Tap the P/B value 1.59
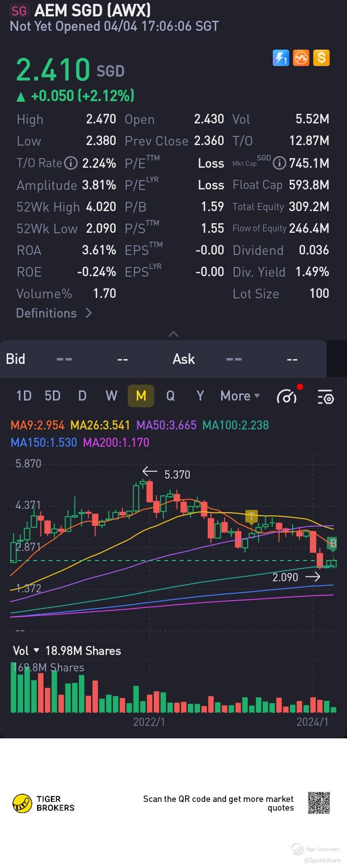Image resolution: width=347 pixels, height=868 pixels. [213, 207]
